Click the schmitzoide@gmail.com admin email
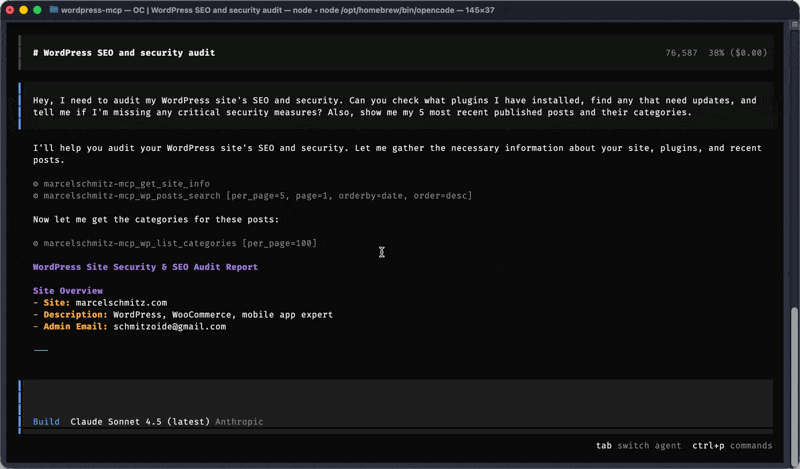Viewport: 800px width, 469px height. (x=169, y=326)
